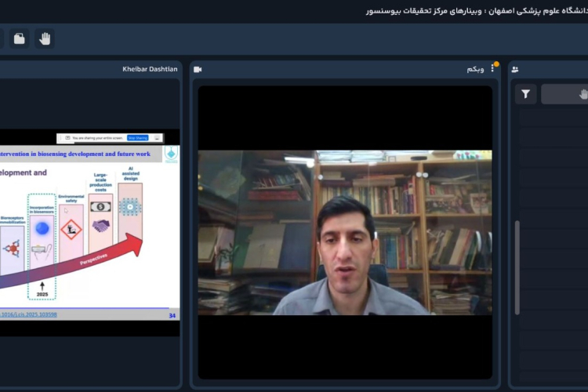Click the attendees list vertical scrollbar
The image size is (588, 392).
point(516,267)
